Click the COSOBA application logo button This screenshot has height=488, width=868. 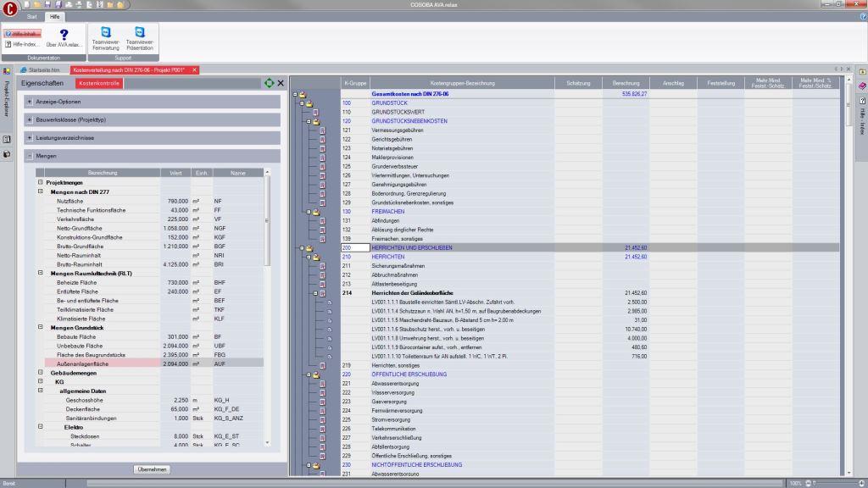[x=10, y=9]
